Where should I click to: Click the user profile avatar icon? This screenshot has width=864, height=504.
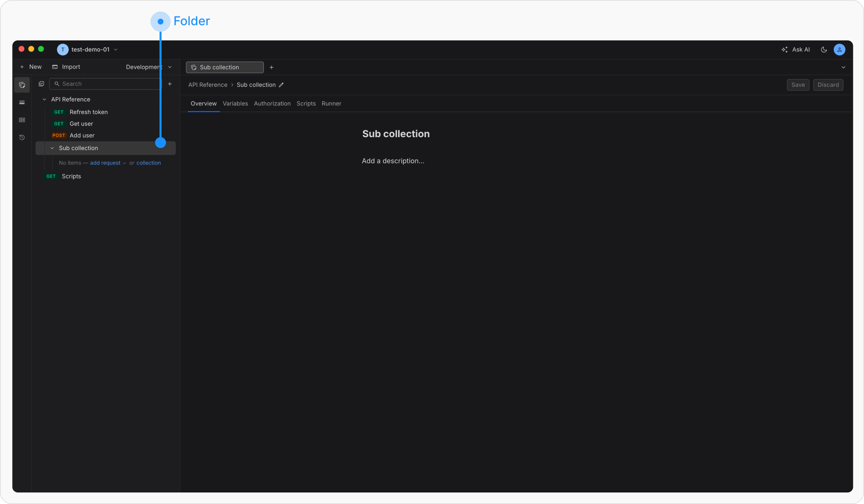839,50
